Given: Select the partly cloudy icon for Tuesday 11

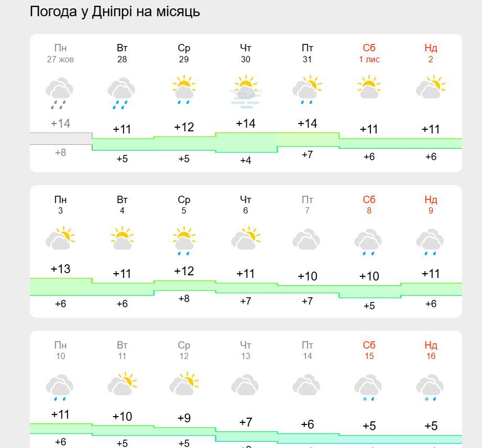Looking at the screenshot, I should [x=122, y=383].
